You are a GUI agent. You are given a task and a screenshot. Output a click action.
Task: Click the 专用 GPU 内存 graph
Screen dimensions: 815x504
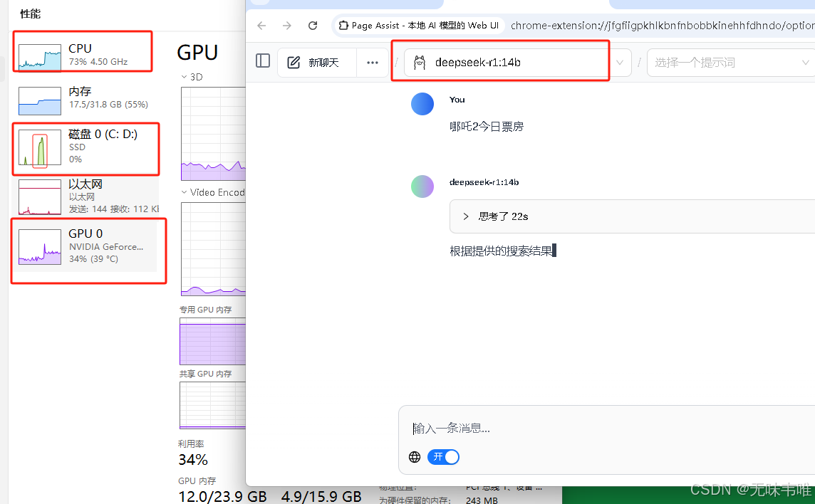(x=212, y=342)
